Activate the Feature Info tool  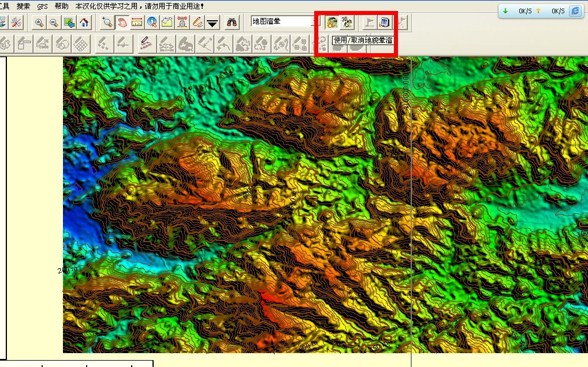point(152,23)
